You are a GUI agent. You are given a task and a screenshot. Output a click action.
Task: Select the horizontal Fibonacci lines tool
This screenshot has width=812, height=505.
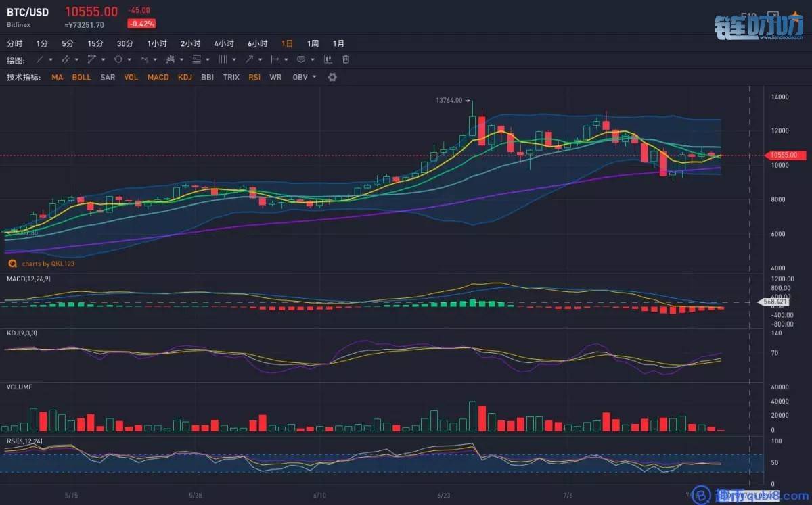[196, 59]
